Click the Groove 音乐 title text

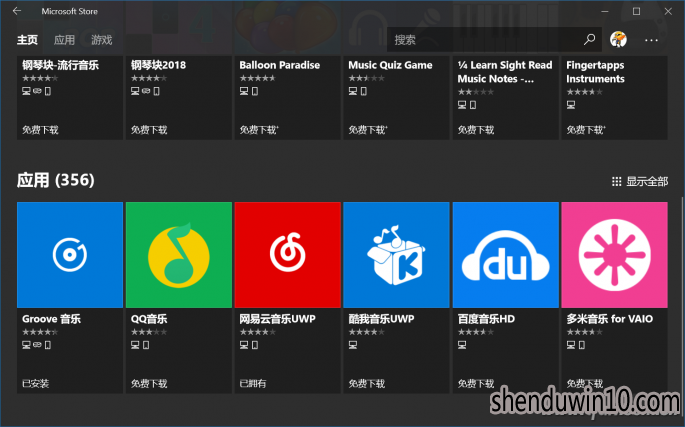[52, 319]
